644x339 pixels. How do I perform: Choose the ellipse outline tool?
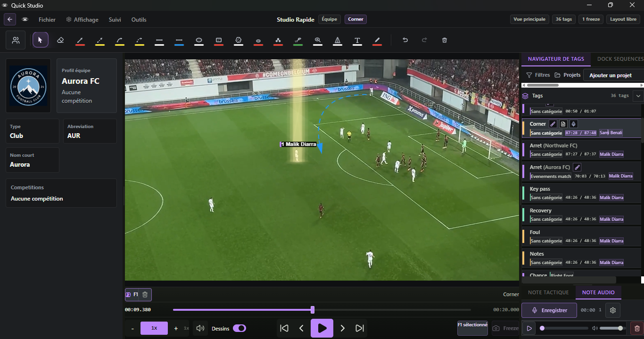click(199, 40)
